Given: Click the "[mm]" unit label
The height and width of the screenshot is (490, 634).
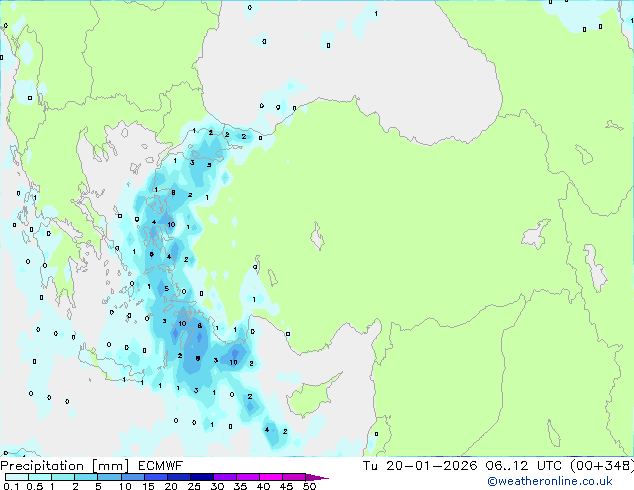Looking at the screenshot, I should (110, 466).
